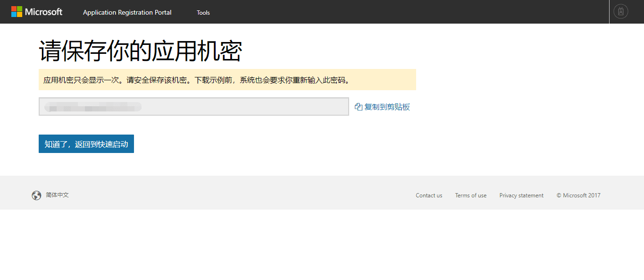
Task: Open the Application Registration Portal home link
Action: (x=127, y=12)
